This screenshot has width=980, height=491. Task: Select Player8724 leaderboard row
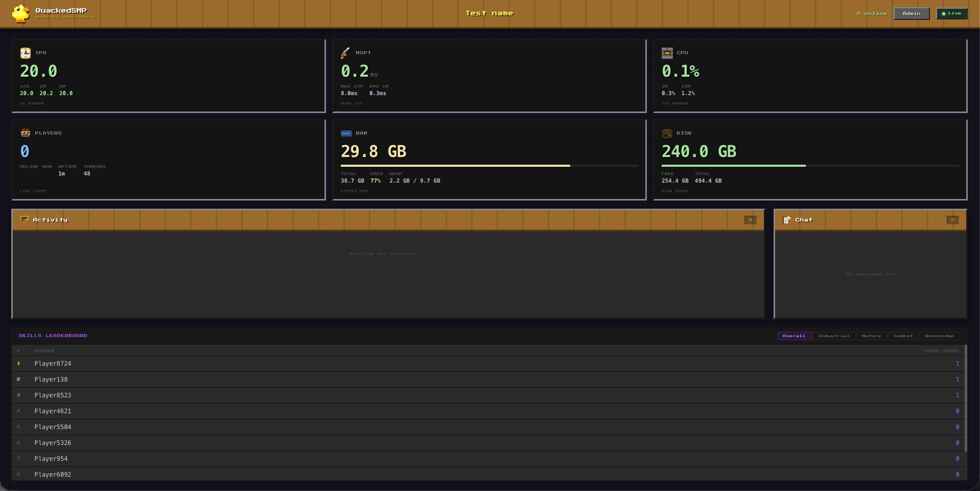tap(489, 364)
